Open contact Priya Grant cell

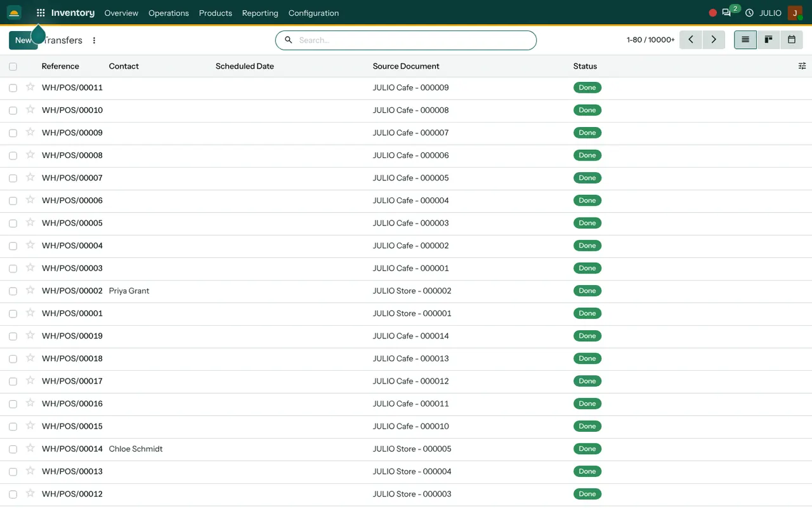(129, 291)
